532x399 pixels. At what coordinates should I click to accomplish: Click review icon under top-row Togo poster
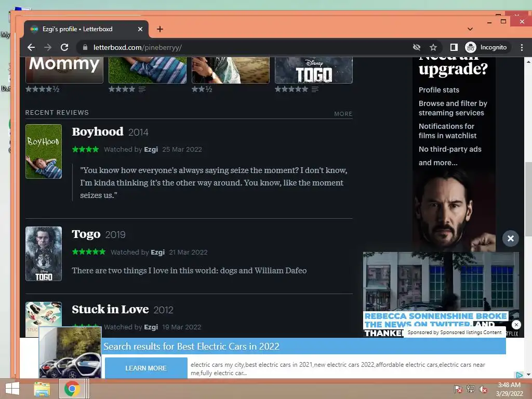click(x=315, y=89)
